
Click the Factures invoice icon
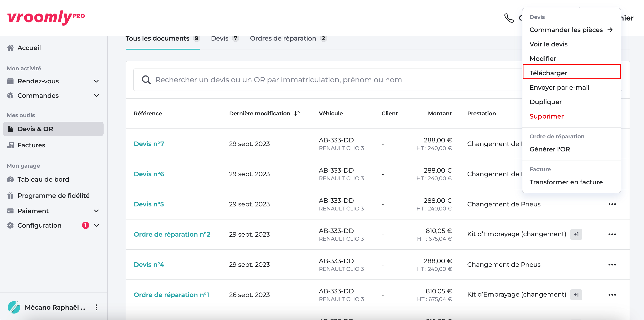[10, 145]
